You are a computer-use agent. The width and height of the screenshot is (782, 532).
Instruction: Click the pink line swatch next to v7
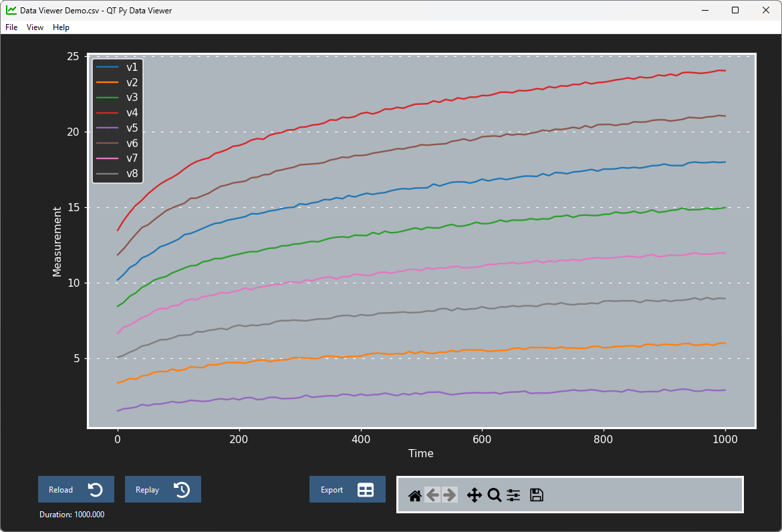point(107,158)
